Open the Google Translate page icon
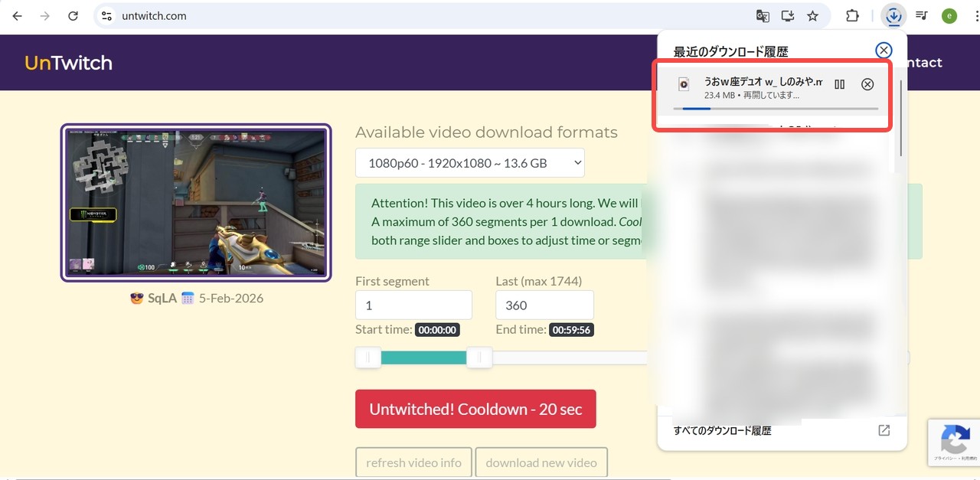The width and height of the screenshot is (980, 480). click(x=763, y=16)
